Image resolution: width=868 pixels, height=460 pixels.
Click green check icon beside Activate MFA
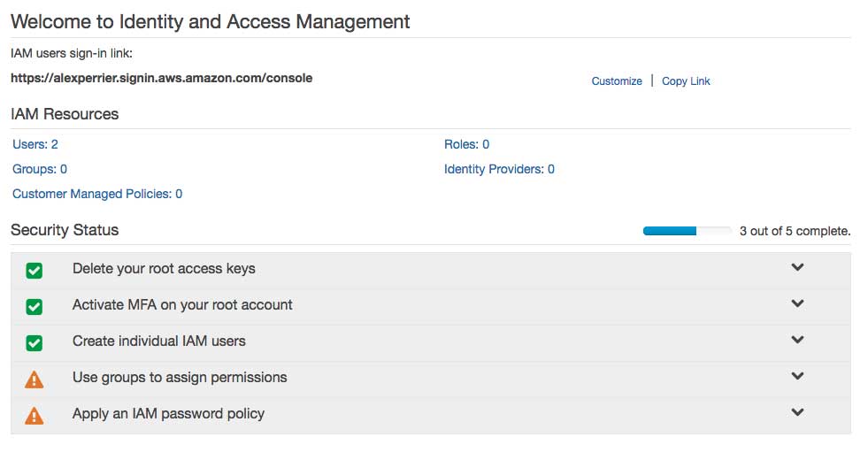click(x=35, y=306)
